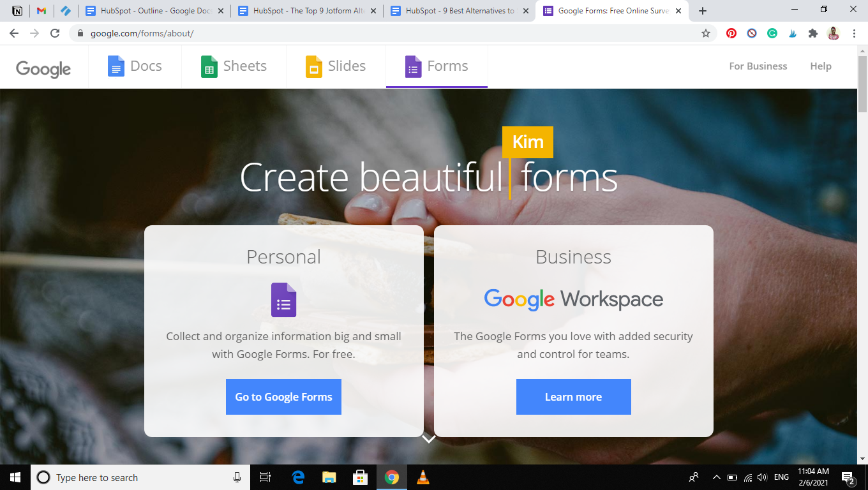Open the Action Center notifications
The image size is (868, 490).
(x=849, y=478)
